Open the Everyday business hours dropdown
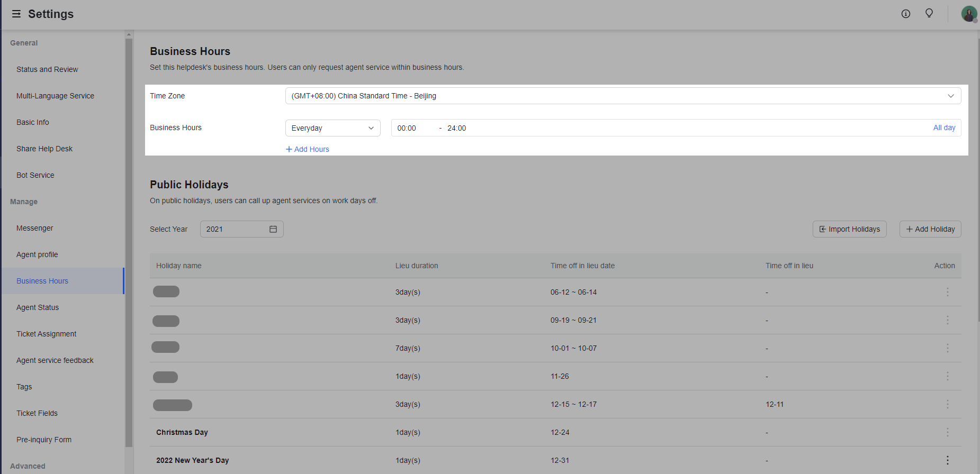This screenshot has height=474, width=980. coord(332,128)
